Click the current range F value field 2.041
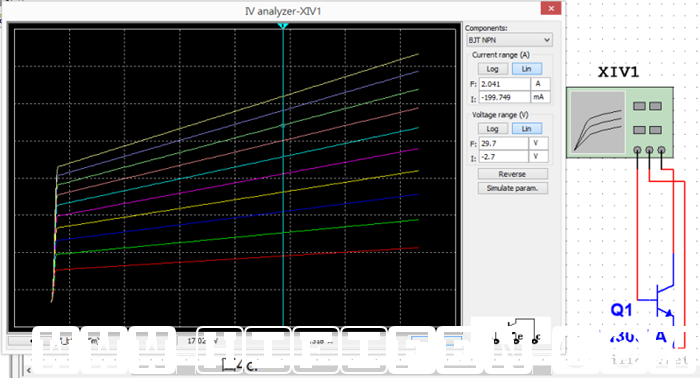The width and height of the screenshot is (700, 378). [x=504, y=84]
